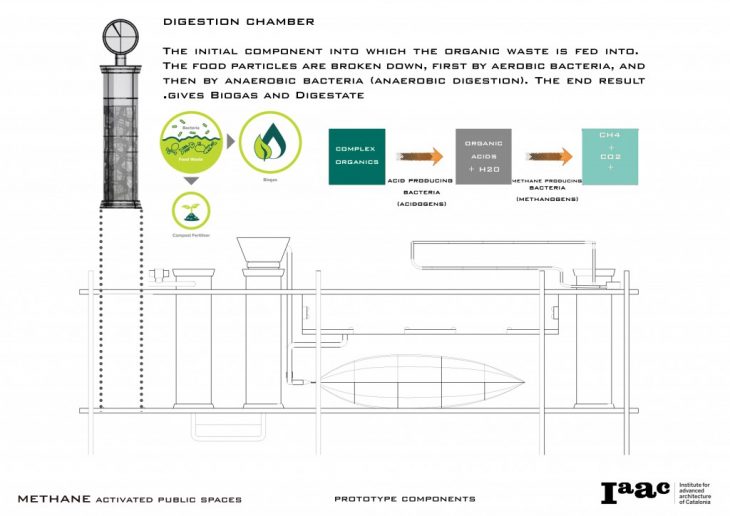Select the grey Organic Acids + H2O box
This screenshot has height=516, width=730.
(483, 156)
